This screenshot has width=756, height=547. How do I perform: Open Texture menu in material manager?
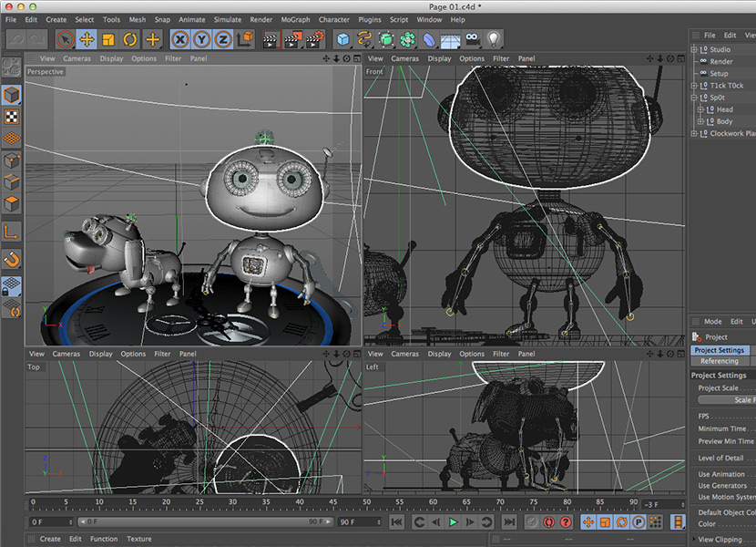138,539
